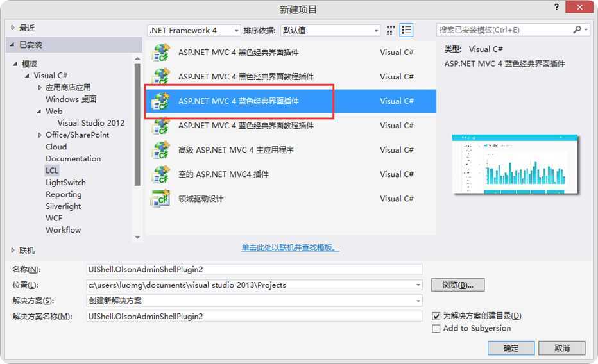Viewport: 598px width, 364px height.
Task: Select the 高级 ASP.NET MVC 4 主应用程序 icon
Action: [160, 150]
